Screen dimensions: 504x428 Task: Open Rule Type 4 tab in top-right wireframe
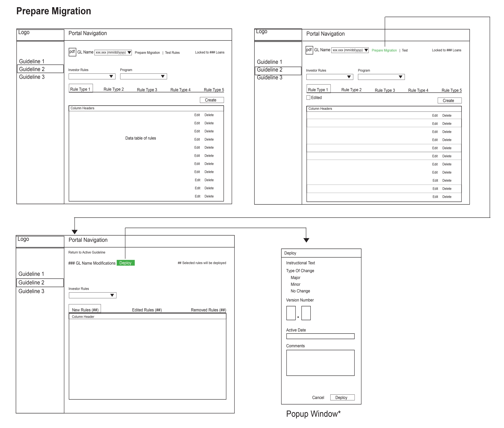point(418,90)
